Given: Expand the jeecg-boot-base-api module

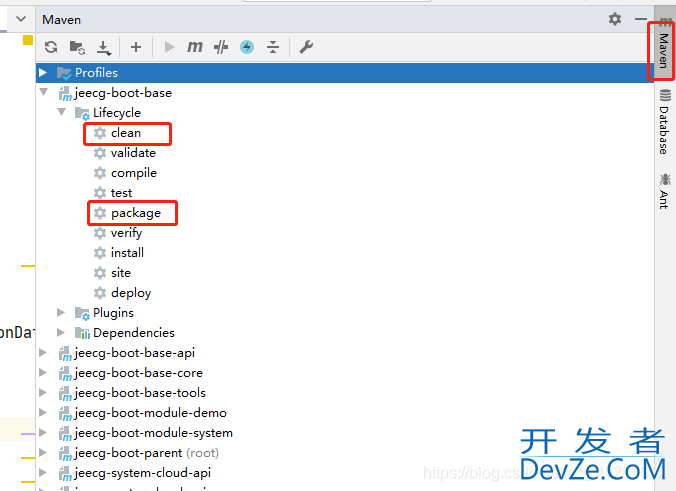Looking at the screenshot, I should coord(43,352).
